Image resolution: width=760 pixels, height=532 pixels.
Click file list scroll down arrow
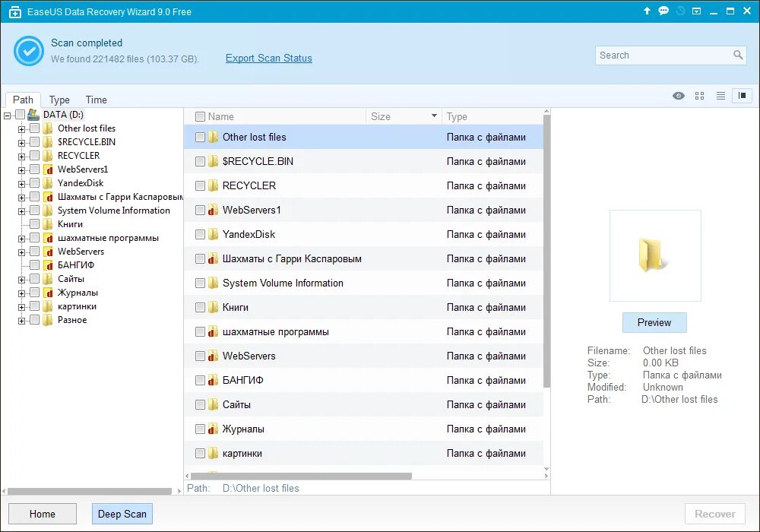tap(546, 469)
